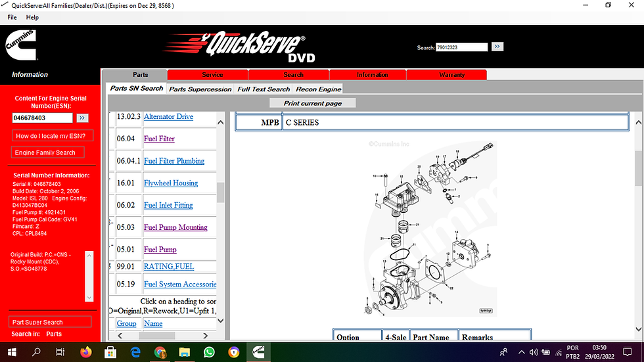Open the red Search tab

pos(288,75)
